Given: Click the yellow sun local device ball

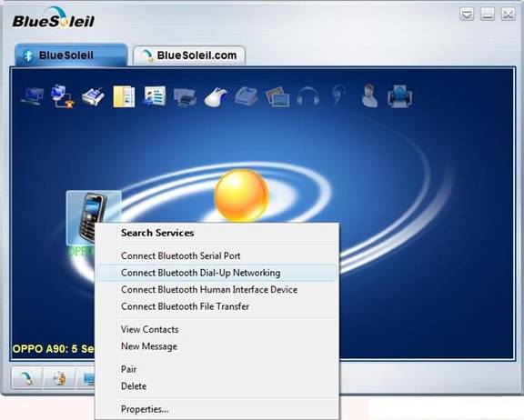Looking at the screenshot, I should click(x=241, y=195).
